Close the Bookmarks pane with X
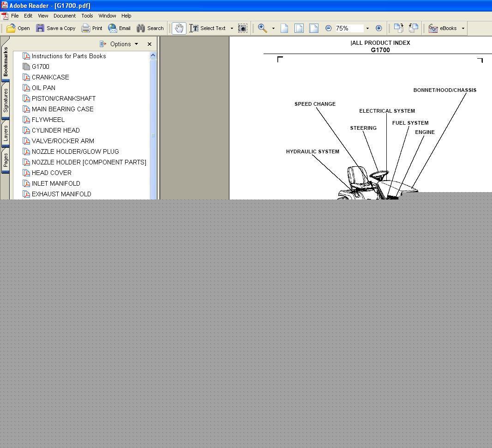The image size is (492, 448). pyautogui.click(x=150, y=44)
